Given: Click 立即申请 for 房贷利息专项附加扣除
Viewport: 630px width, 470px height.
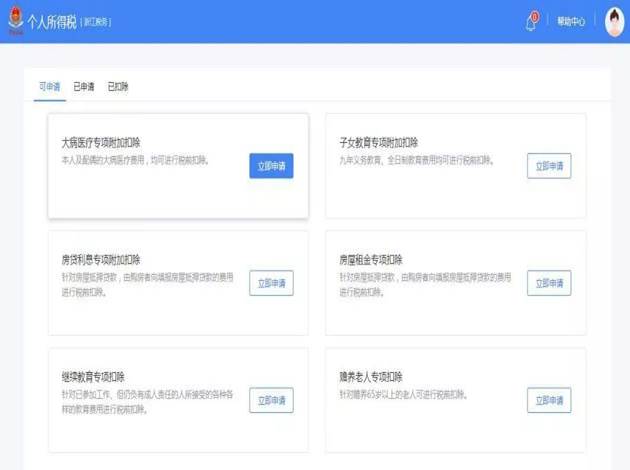Looking at the screenshot, I should click(271, 283).
